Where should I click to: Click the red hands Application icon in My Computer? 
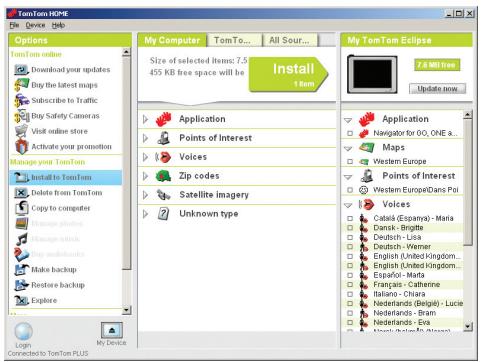163,119
